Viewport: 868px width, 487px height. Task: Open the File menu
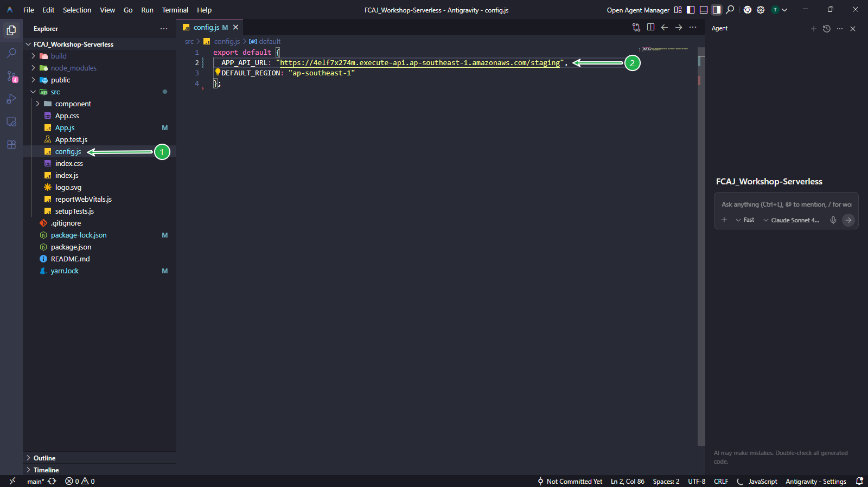coord(29,10)
